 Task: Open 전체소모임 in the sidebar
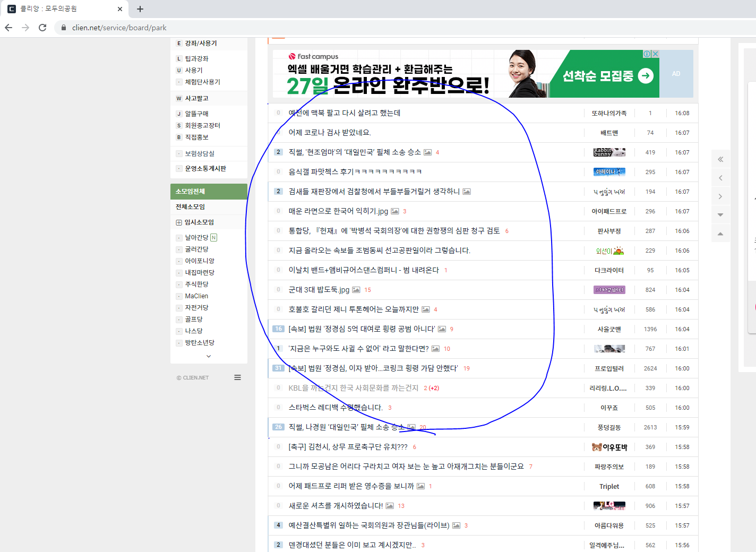[191, 207]
